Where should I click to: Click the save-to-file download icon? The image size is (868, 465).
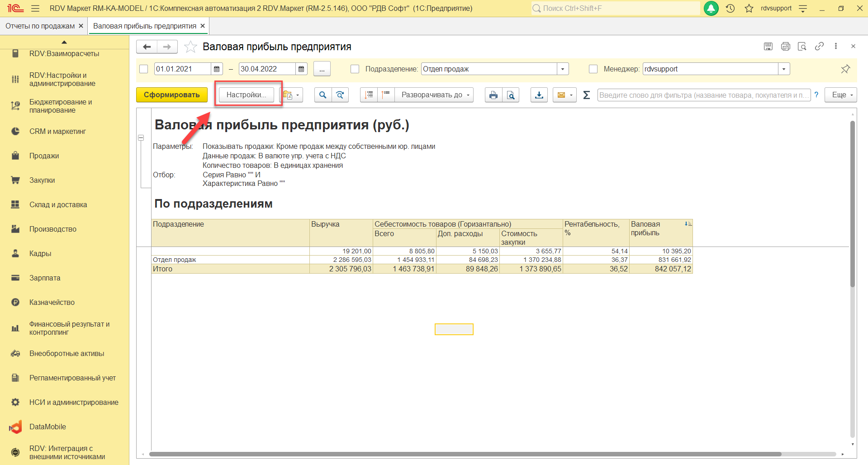[539, 95]
